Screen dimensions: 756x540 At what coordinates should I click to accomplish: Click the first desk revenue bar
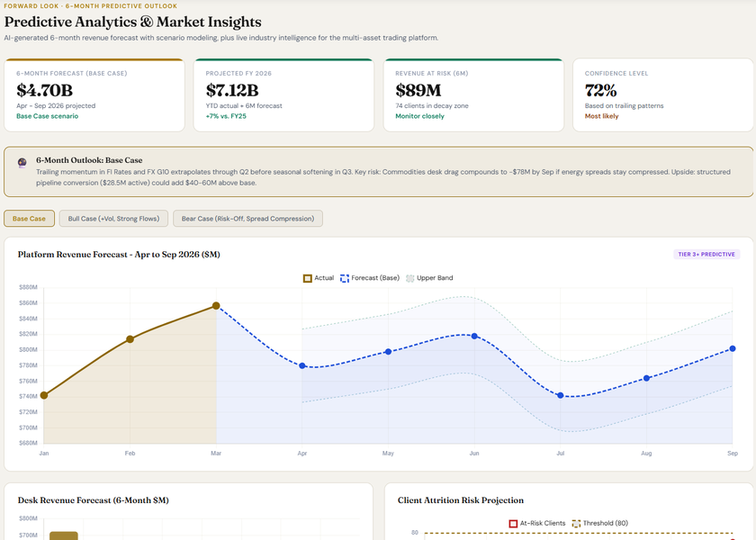64,535
